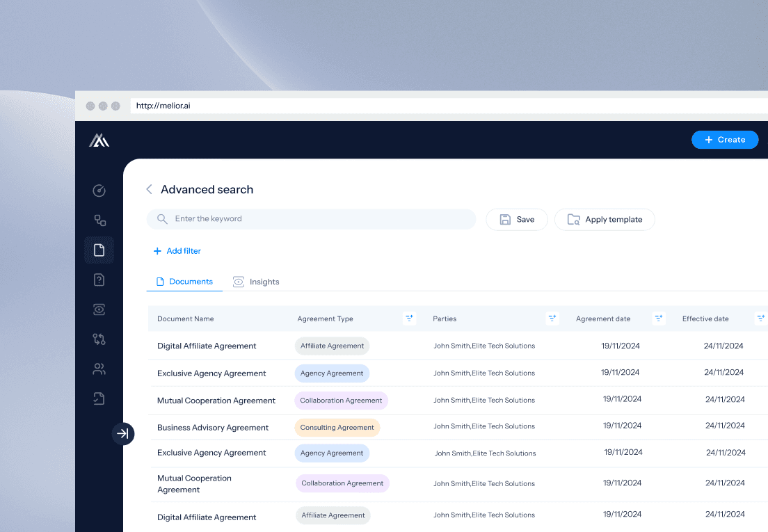
Task: Click the first Affiliate Agreement gray tag
Action: click(x=332, y=346)
